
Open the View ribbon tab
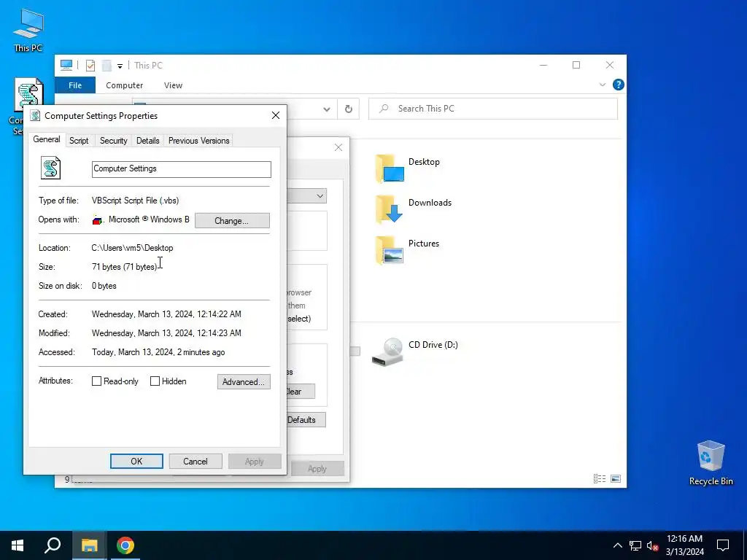tap(173, 85)
